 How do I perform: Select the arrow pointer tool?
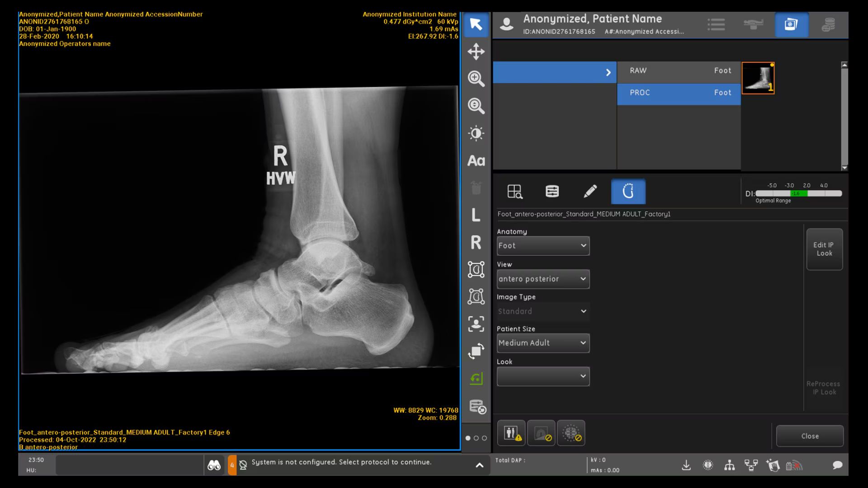point(476,24)
